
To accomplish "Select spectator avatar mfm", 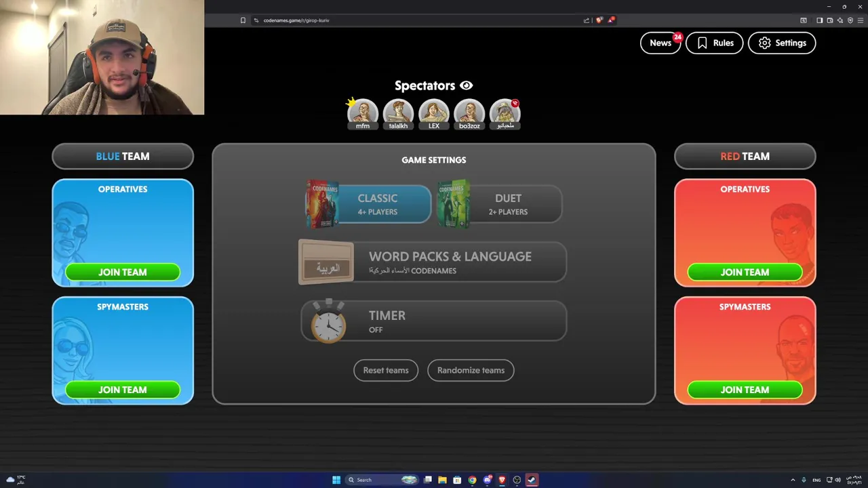I will tap(363, 113).
